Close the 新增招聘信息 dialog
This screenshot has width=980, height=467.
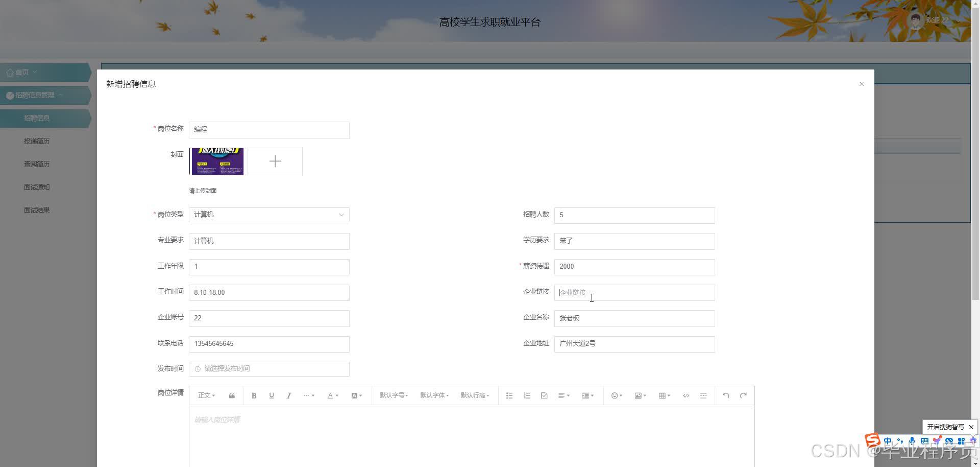tap(862, 84)
